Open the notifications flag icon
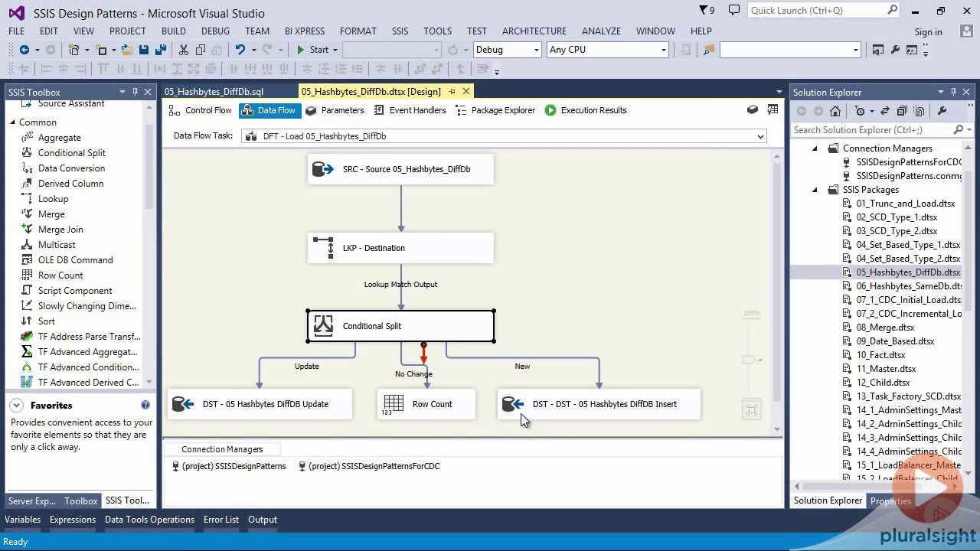Screen dimensions: 980x551 707,11
